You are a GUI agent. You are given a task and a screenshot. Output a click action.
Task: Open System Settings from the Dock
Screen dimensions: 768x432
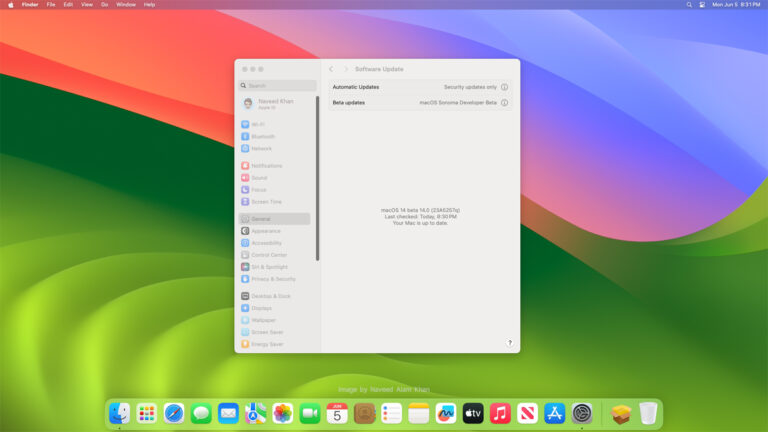[x=581, y=413]
